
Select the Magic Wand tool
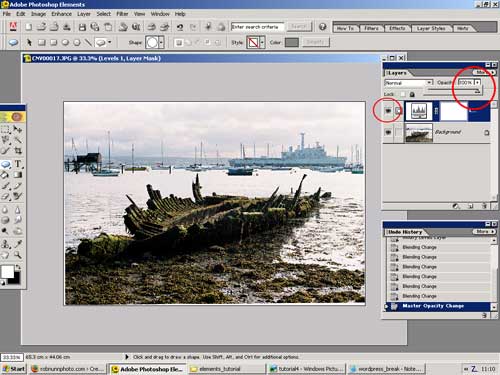click(x=18, y=140)
